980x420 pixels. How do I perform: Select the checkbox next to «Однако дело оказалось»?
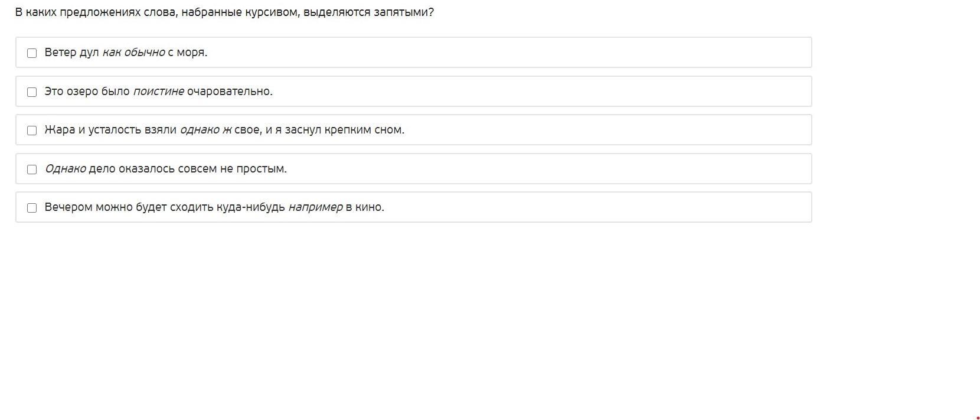[32, 170]
